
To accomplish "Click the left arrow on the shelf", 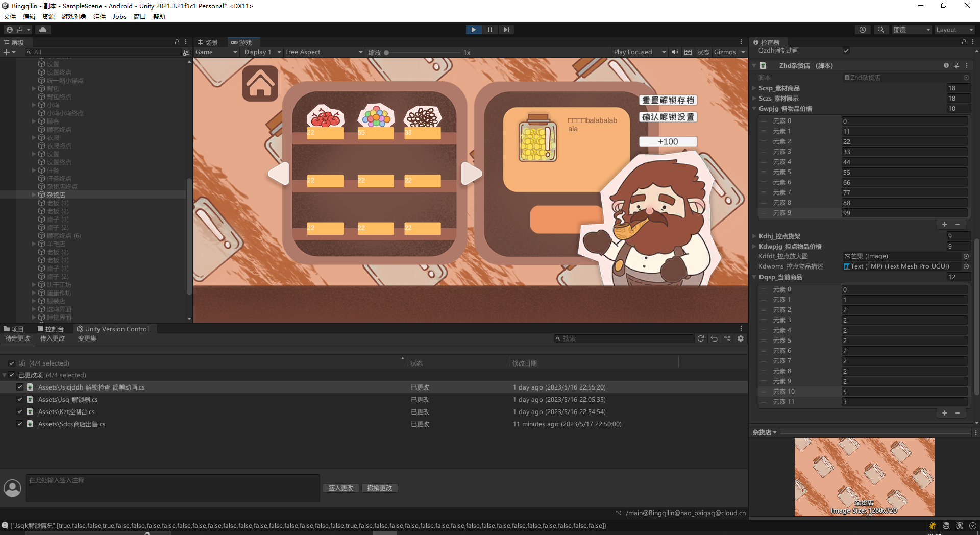I will (x=279, y=174).
